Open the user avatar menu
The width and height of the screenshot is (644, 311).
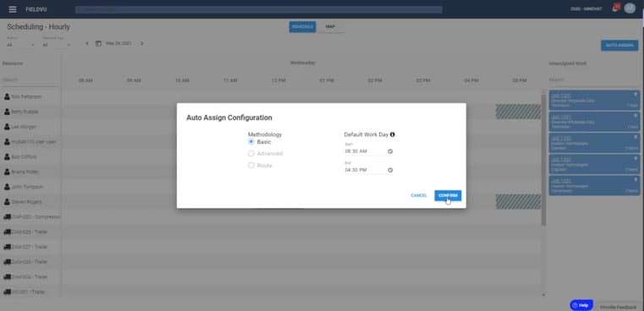(630, 8)
